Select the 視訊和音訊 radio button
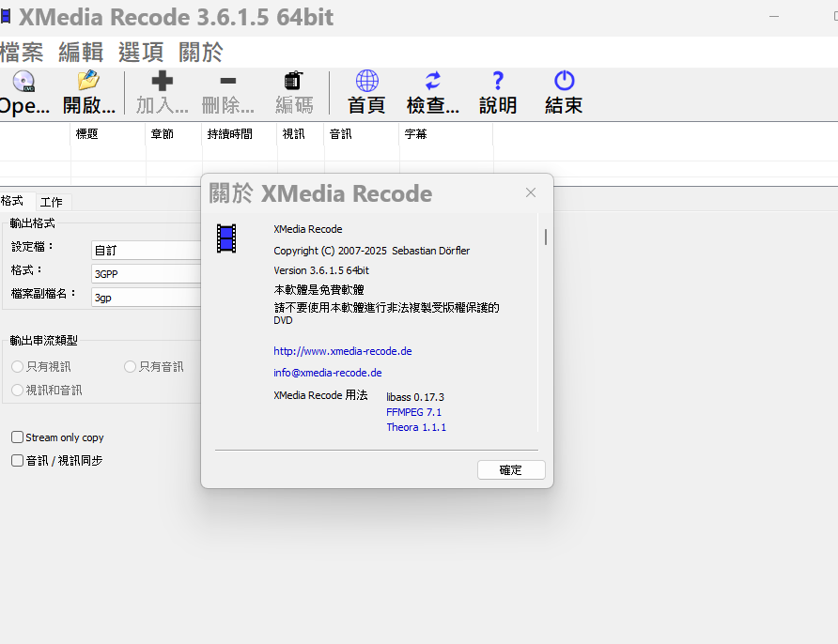 coord(17,390)
